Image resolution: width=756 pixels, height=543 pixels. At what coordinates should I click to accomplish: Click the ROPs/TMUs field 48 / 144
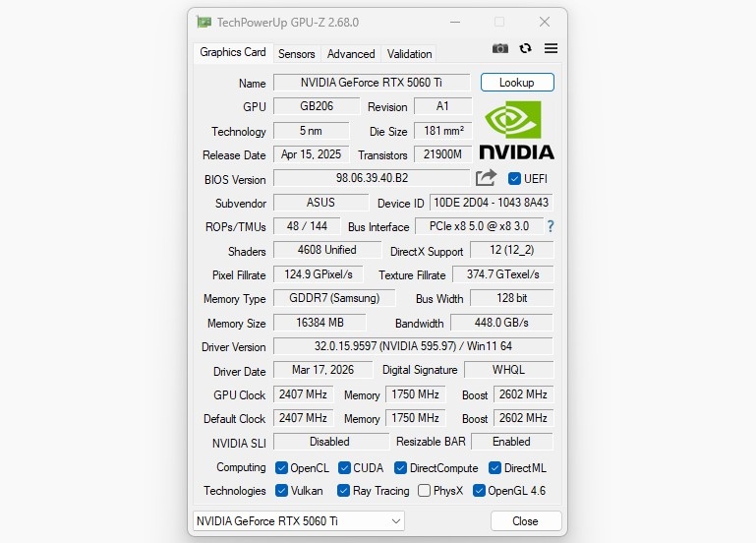[307, 225]
